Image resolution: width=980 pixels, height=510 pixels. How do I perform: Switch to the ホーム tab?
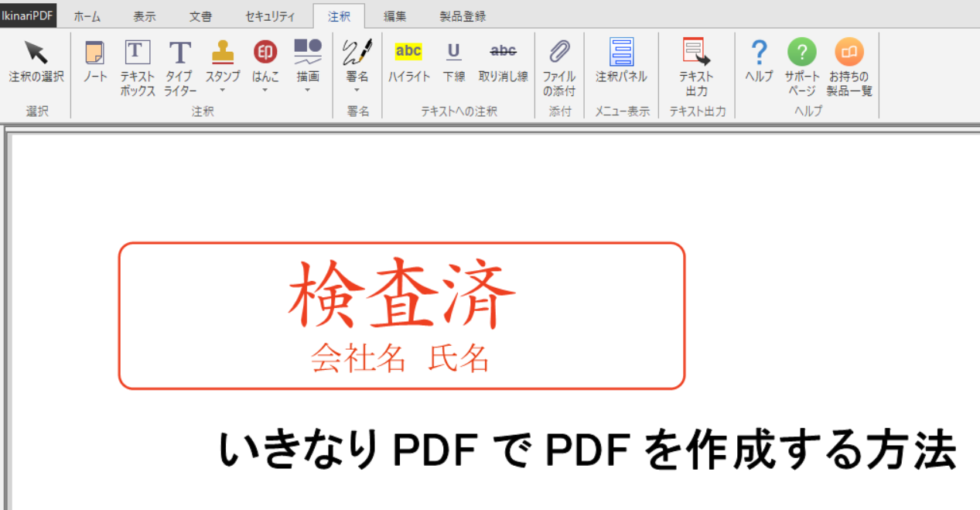87,16
